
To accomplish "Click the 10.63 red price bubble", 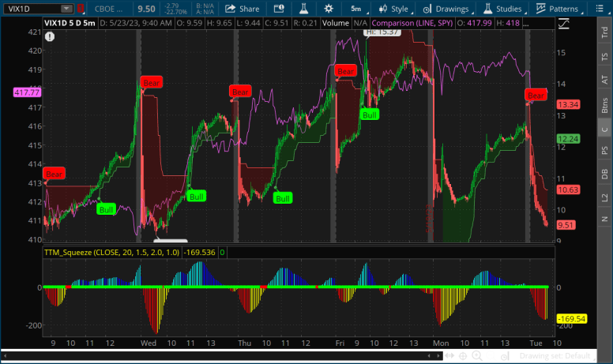I will [568, 190].
